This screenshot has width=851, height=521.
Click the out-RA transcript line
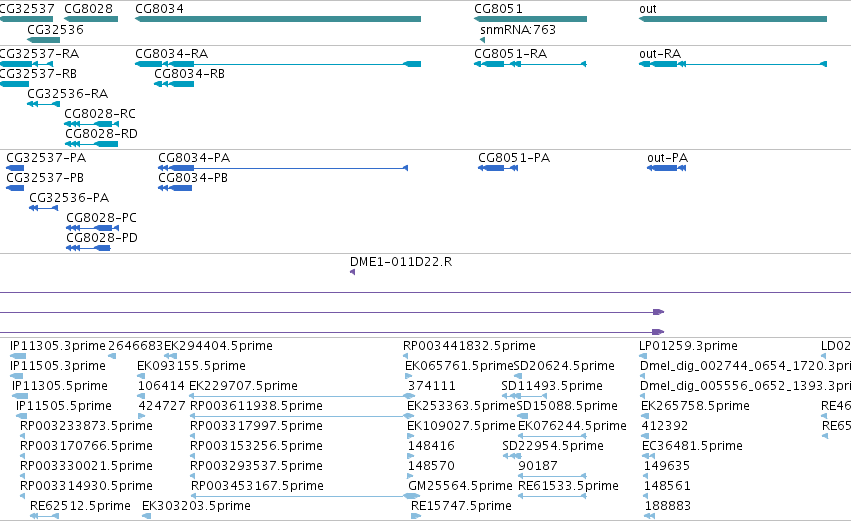[733, 64]
